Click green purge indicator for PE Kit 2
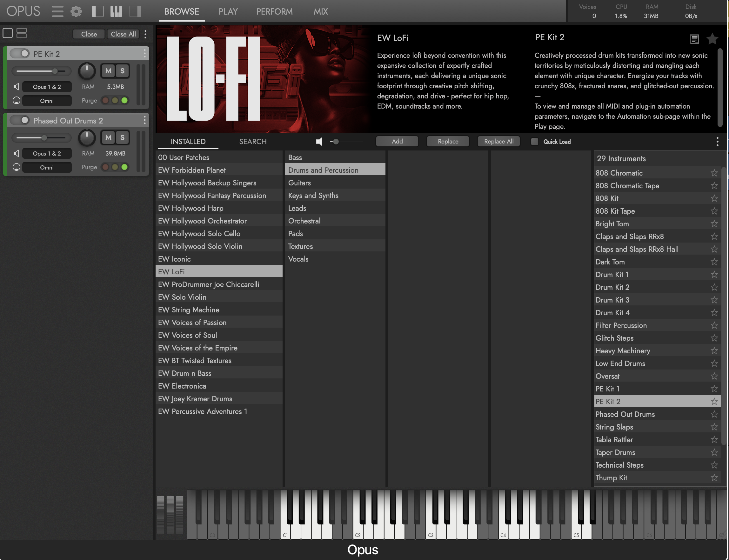Image resolution: width=729 pixels, height=560 pixels. (124, 100)
